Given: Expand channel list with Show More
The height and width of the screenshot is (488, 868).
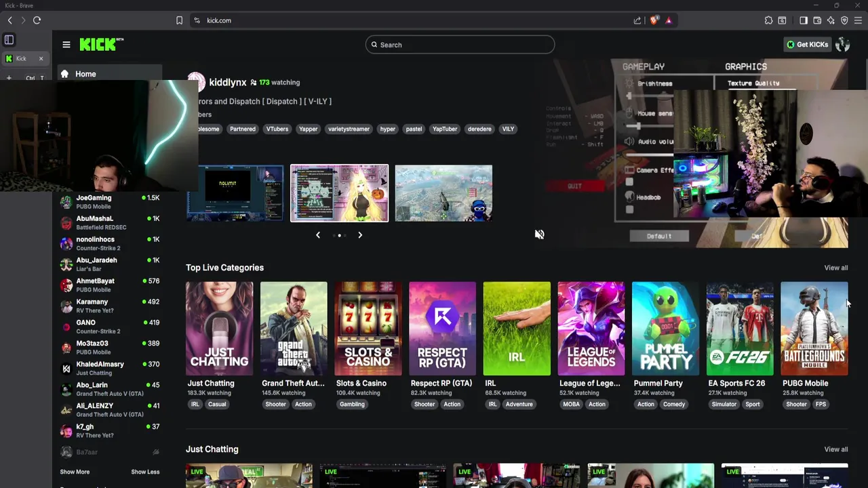Looking at the screenshot, I should [75, 472].
